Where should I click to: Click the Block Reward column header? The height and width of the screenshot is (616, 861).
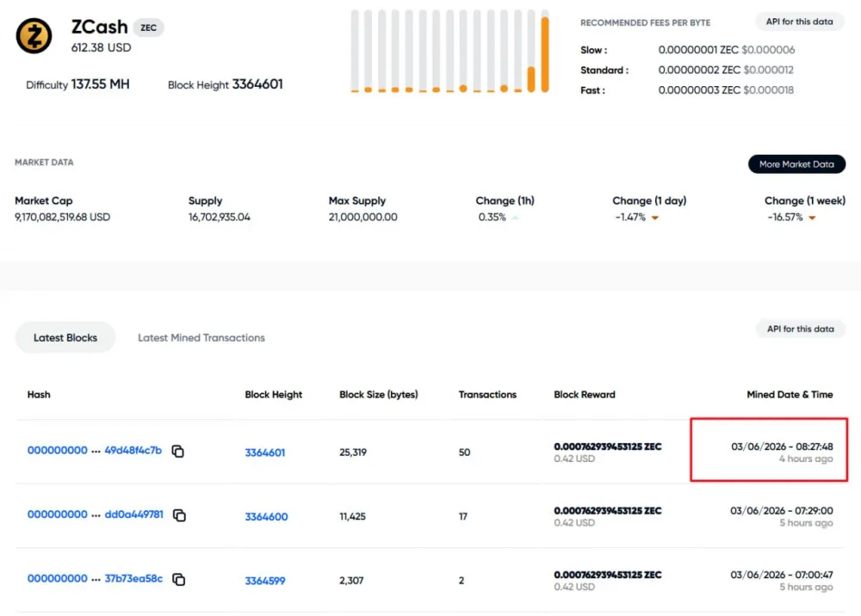click(x=585, y=394)
